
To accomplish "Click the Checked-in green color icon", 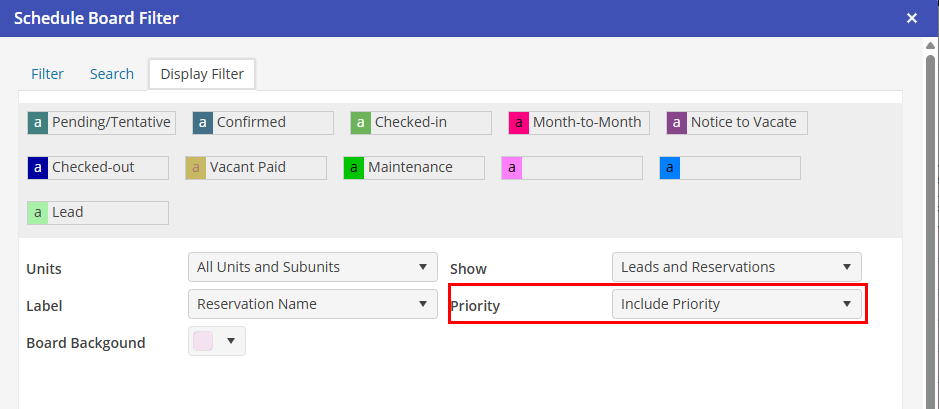I will (361, 123).
